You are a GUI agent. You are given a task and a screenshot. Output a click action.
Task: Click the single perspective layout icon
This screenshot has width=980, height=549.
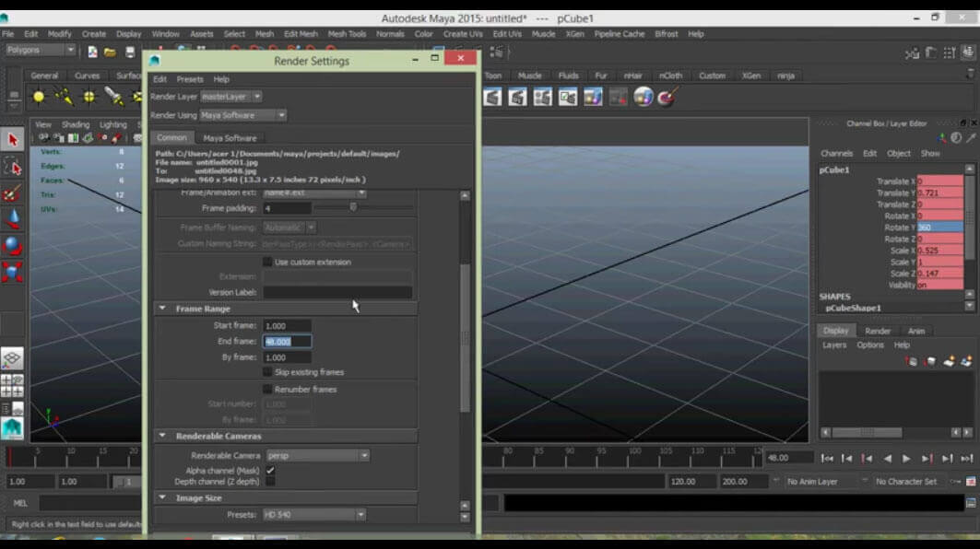(12, 358)
